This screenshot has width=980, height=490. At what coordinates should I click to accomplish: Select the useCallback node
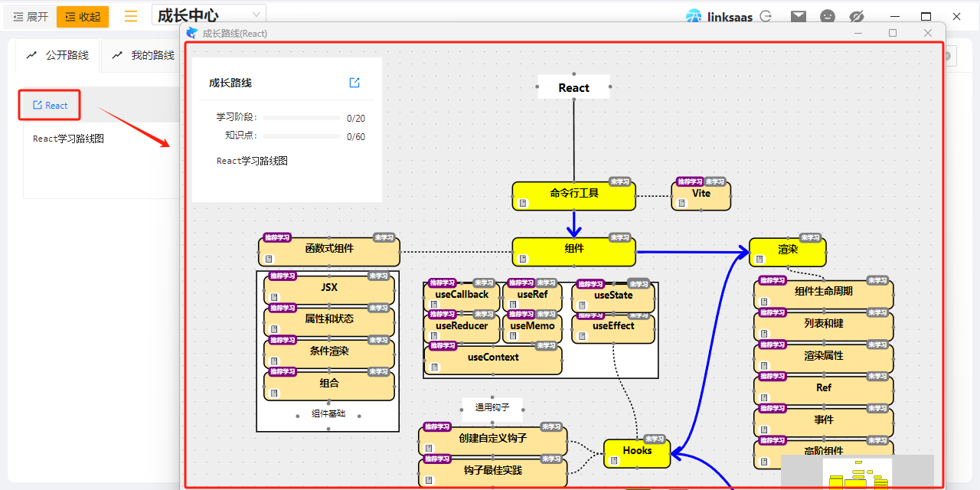(x=462, y=297)
